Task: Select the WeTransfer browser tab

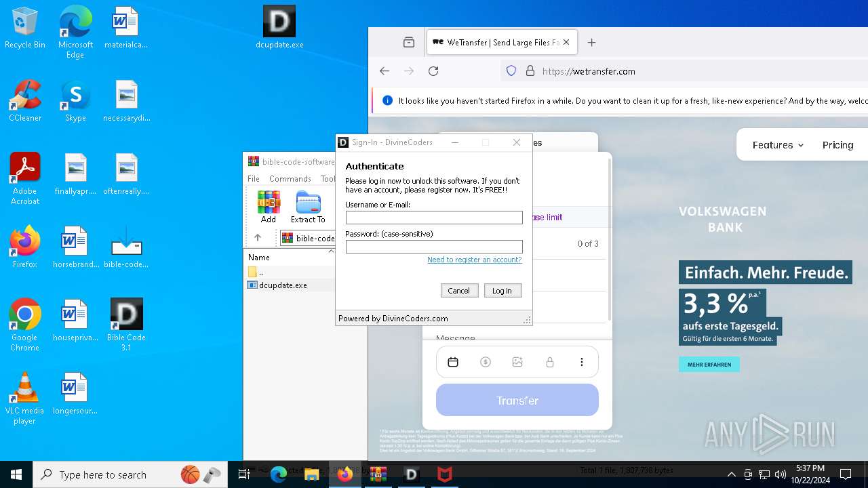Action: click(x=502, y=42)
